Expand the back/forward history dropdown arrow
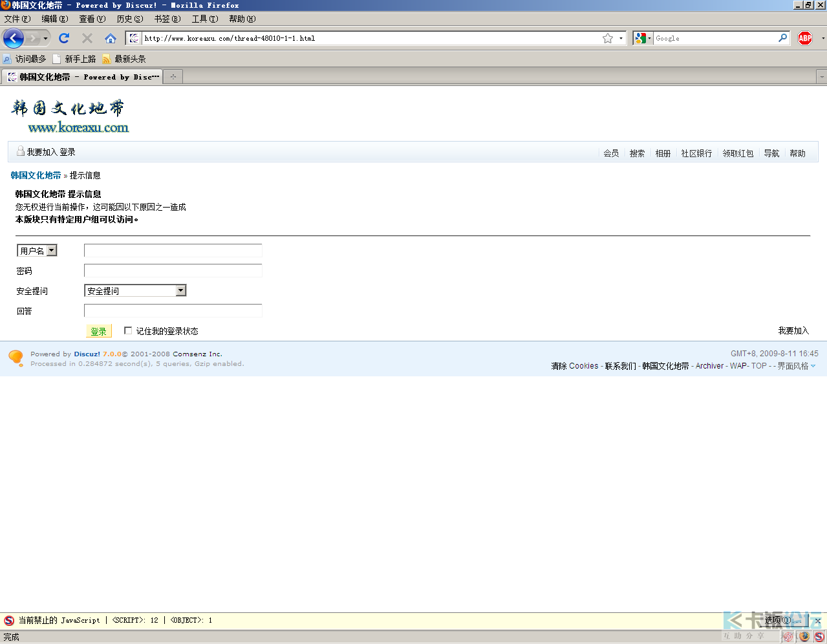 [45, 38]
